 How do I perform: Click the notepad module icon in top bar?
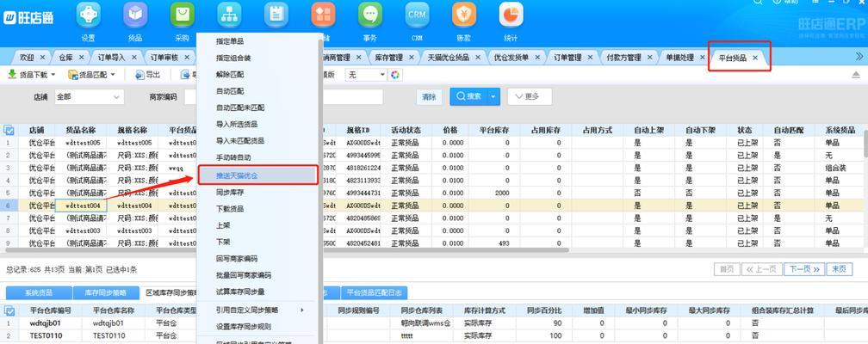(x=276, y=15)
